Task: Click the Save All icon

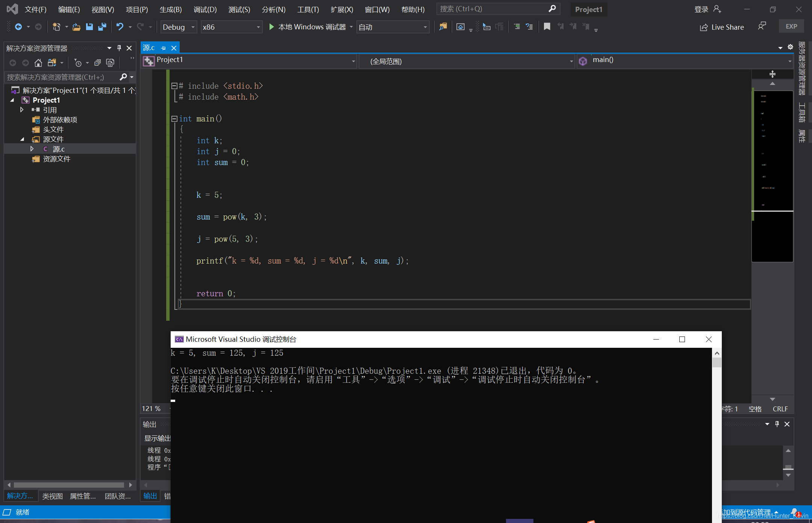Action: (102, 27)
